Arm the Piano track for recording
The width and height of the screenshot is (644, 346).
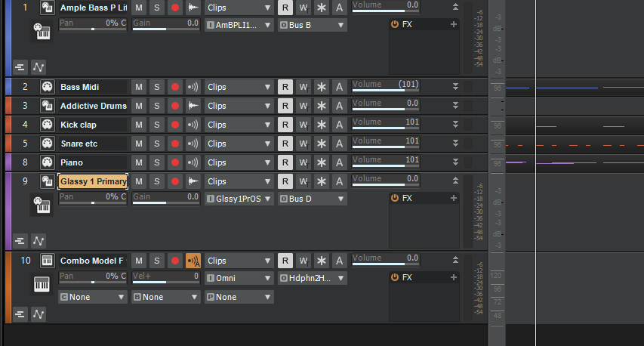coord(175,162)
